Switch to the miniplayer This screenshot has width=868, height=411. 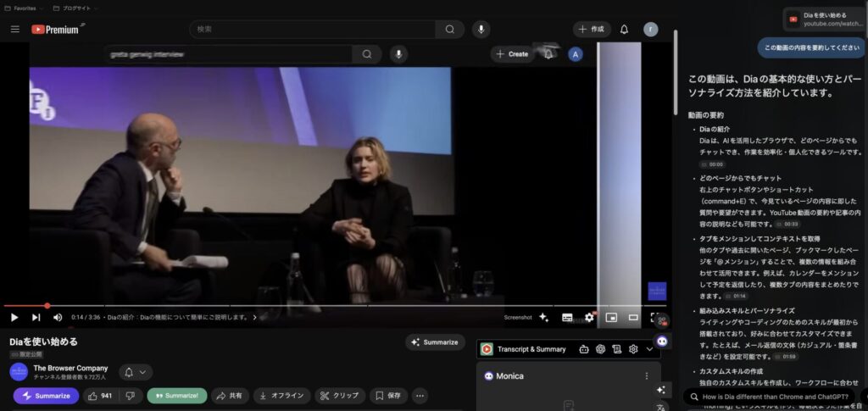(611, 318)
